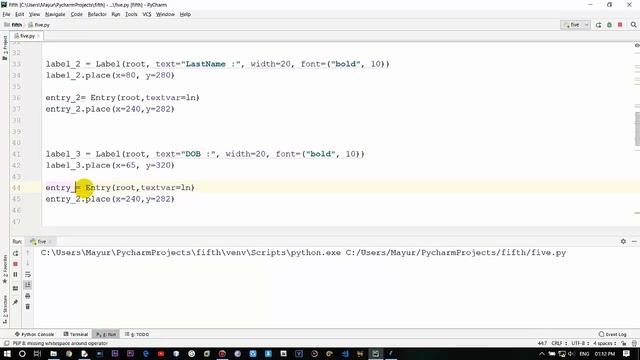
Task: Open the Code menu
Action: [76, 14]
